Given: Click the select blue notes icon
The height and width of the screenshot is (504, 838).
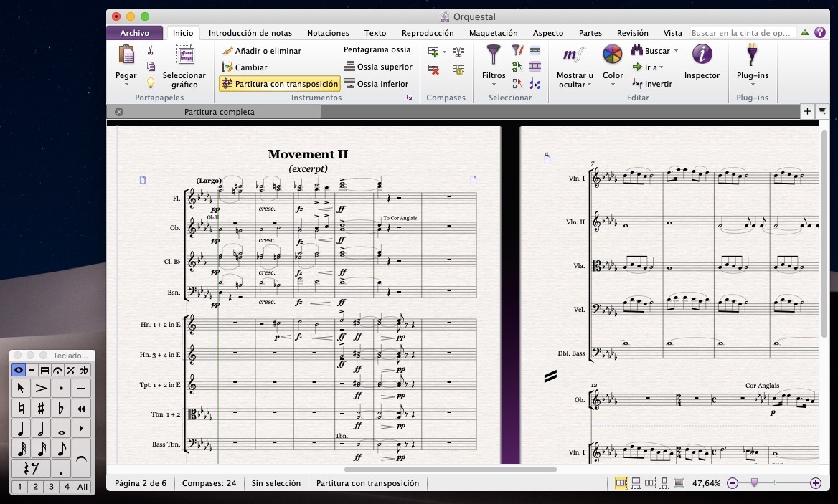Looking at the screenshot, I should 535,83.
